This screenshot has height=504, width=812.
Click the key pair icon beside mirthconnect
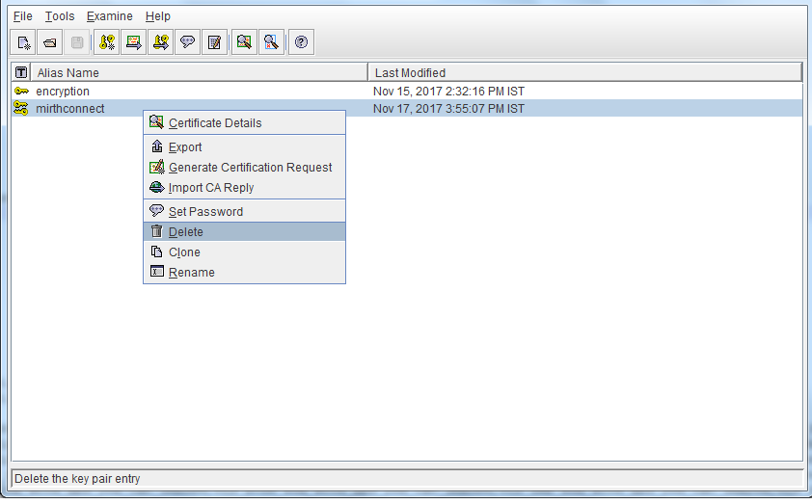point(21,108)
